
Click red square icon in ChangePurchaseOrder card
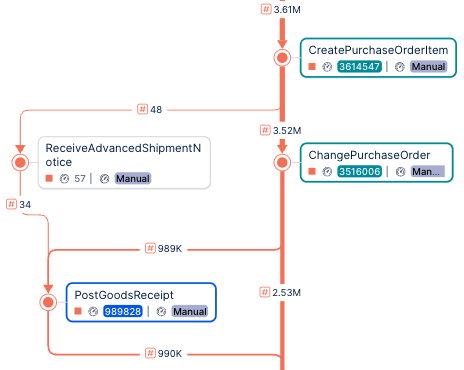click(x=312, y=171)
